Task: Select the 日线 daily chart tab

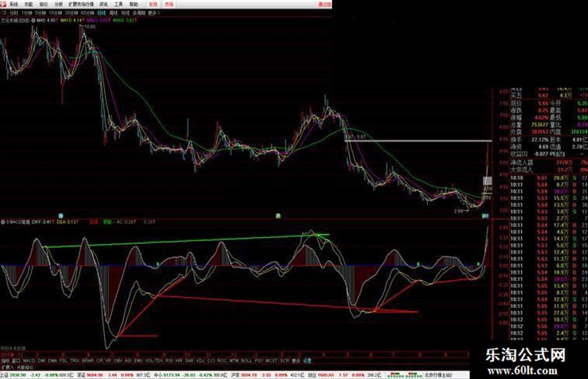Action: coord(101,13)
